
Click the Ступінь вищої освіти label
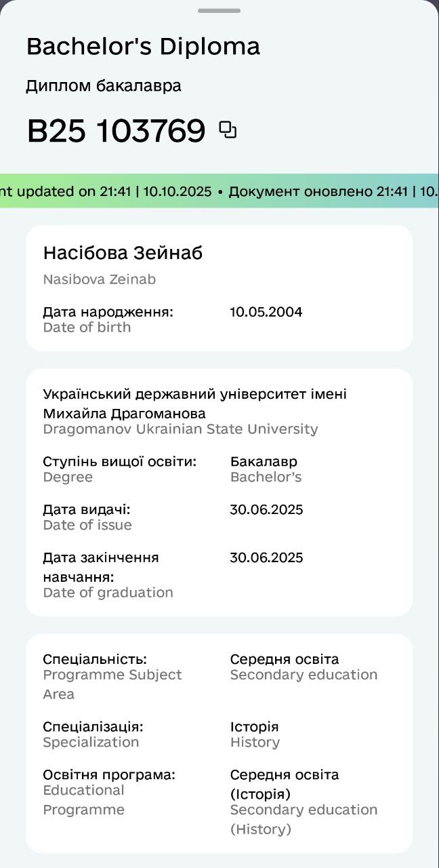click(x=119, y=462)
